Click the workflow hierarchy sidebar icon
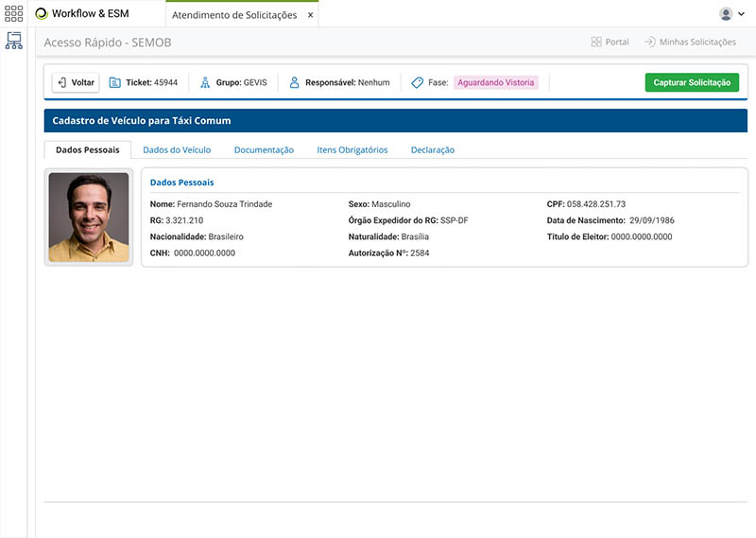The height and width of the screenshot is (538, 756). point(13,41)
